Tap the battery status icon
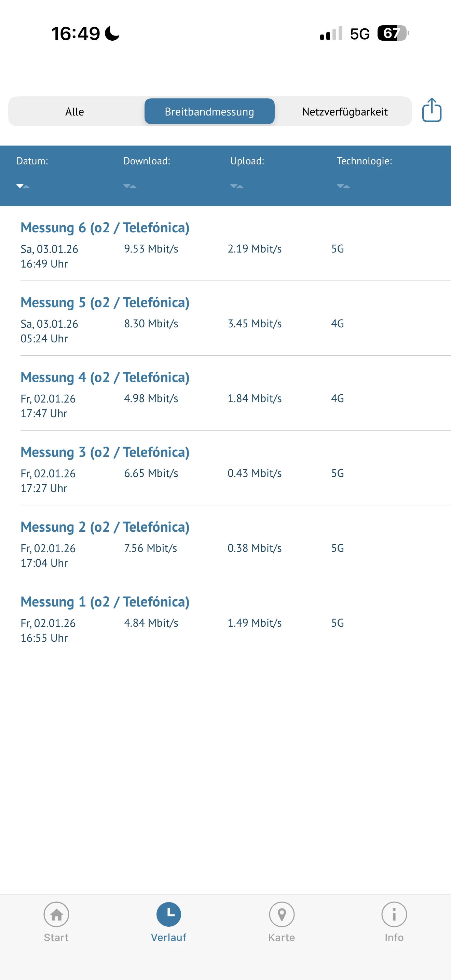 [x=393, y=33]
